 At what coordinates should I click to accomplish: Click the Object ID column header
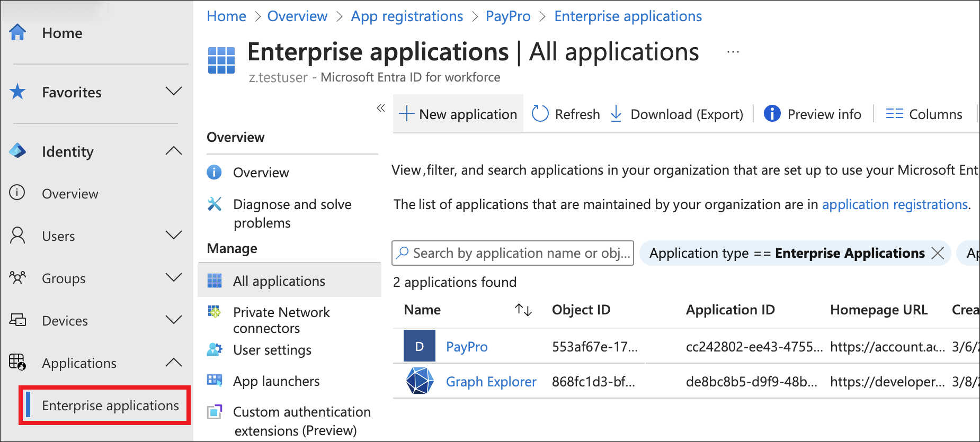click(581, 310)
